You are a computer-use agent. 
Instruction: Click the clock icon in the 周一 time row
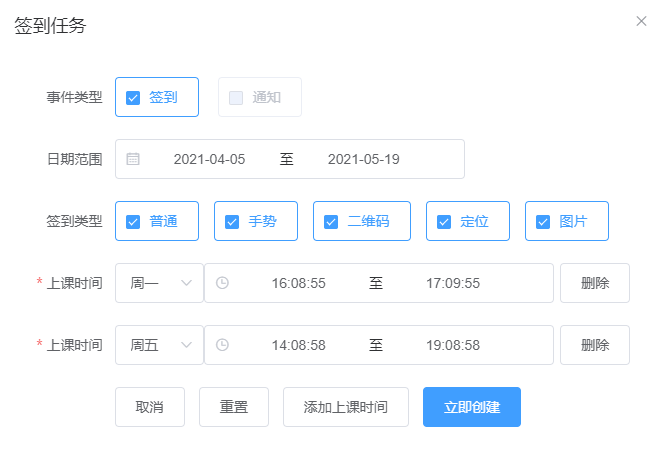pyautogui.click(x=222, y=283)
